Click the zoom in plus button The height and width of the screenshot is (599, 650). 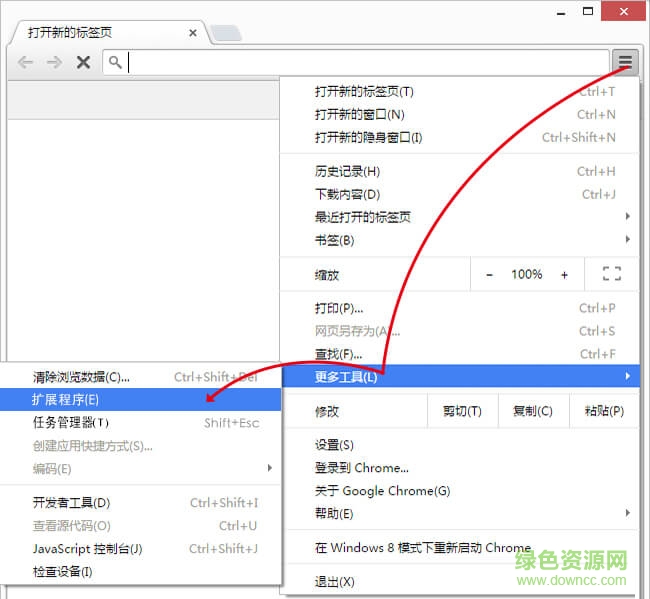pyautogui.click(x=564, y=274)
